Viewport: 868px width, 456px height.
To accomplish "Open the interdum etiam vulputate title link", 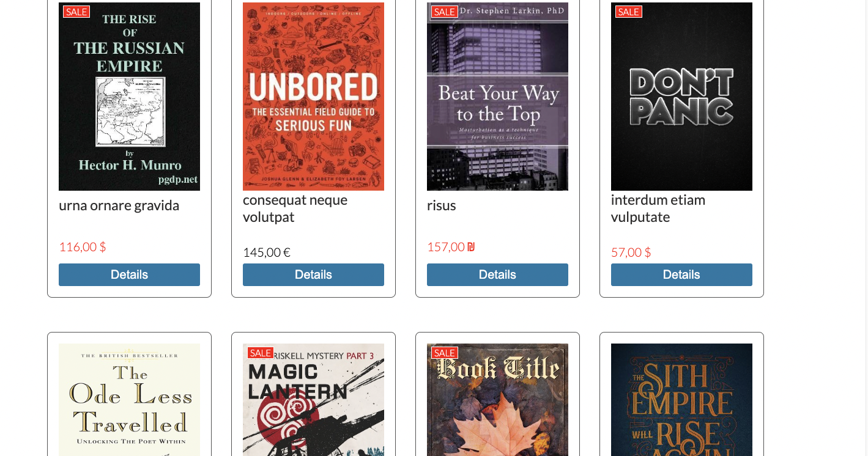I will (658, 208).
